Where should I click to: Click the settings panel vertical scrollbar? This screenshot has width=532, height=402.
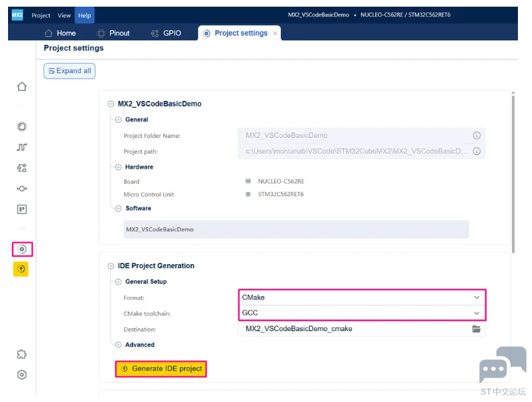tap(513, 173)
